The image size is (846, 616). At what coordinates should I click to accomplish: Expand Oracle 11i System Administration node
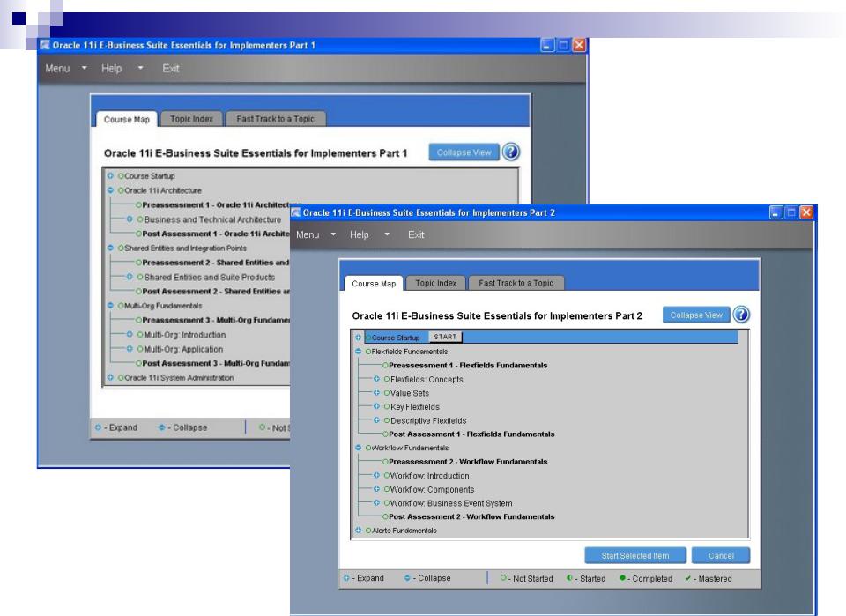[111, 377]
